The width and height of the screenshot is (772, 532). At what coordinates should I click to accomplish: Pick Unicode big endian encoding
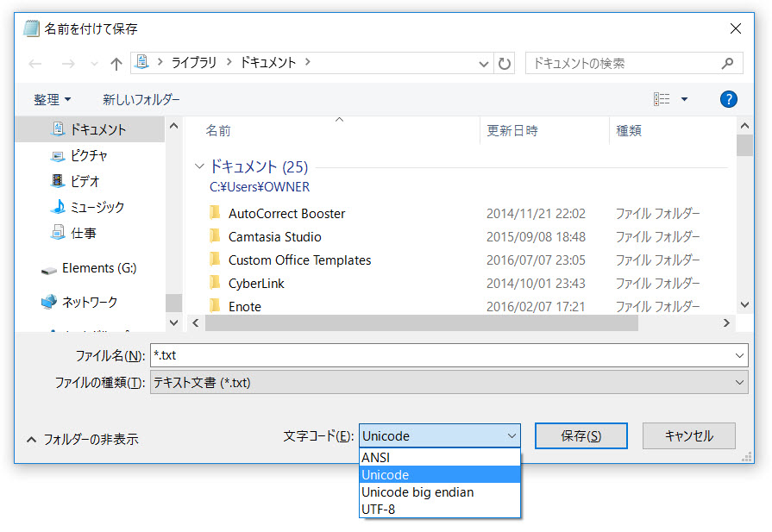[x=417, y=491]
